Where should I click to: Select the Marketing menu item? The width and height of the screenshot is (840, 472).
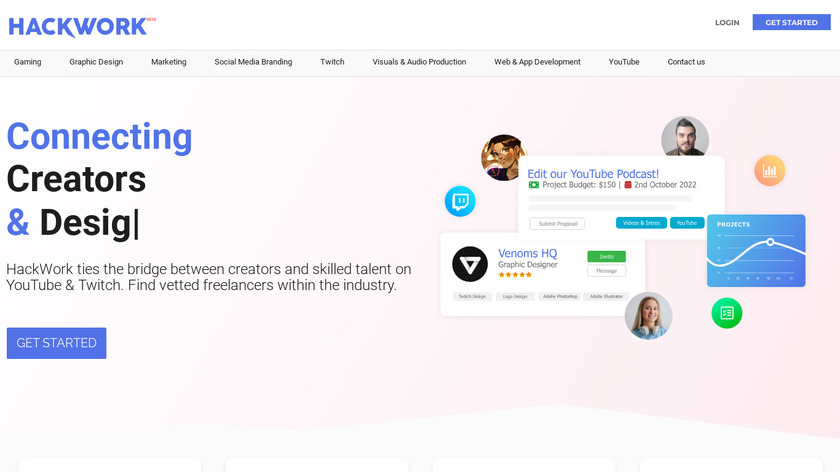point(169,62)
